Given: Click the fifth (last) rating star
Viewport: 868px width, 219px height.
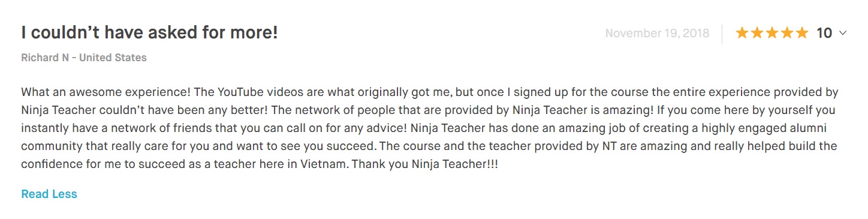Looking at the screenshot, I should point(802,33).
